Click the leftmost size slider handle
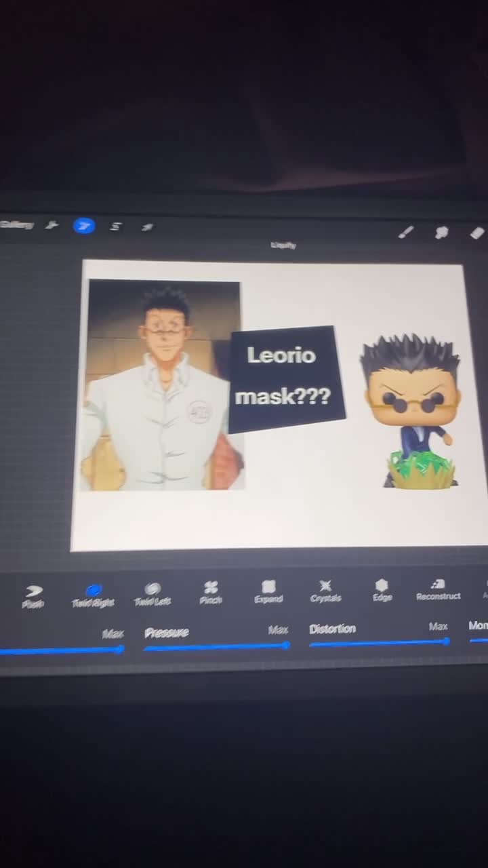488x868 pixels. click(120, 649)
